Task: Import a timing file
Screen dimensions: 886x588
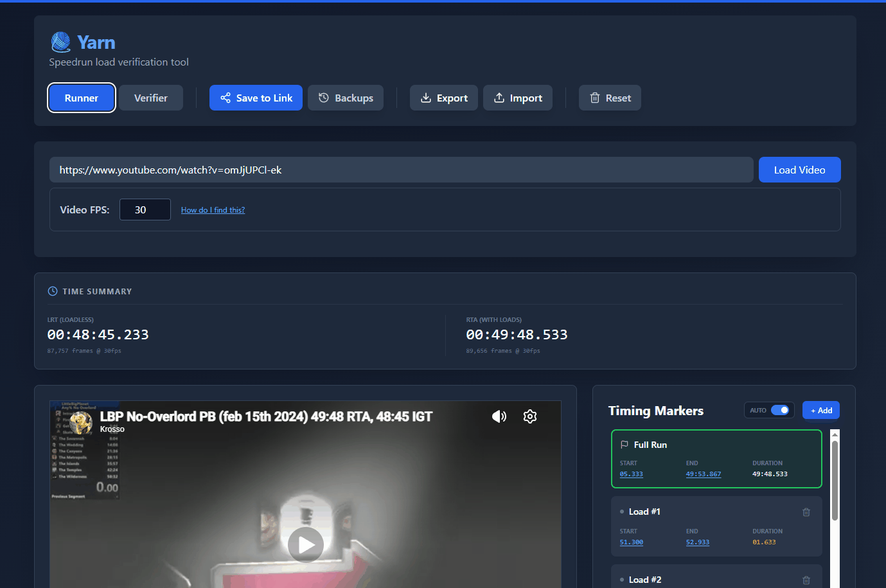Action: tap(518, 98)
